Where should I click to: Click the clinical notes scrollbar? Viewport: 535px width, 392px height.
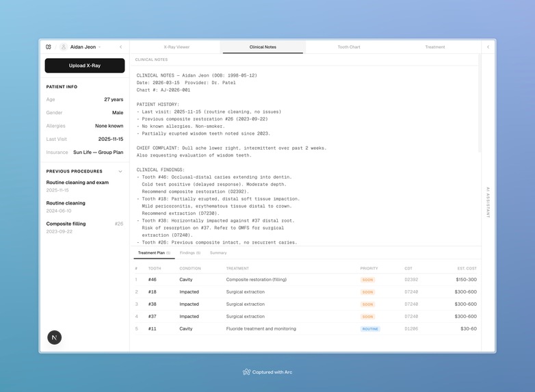point(480,103)
